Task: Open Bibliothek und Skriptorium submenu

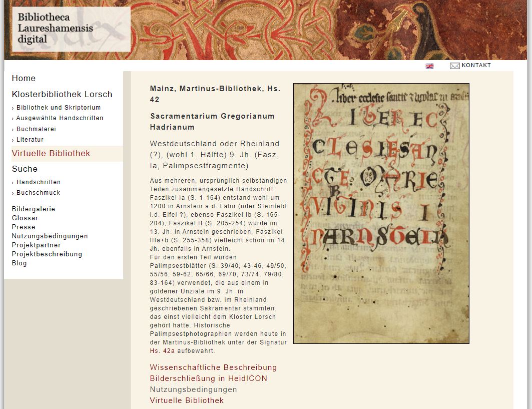Action: pyautogui.click(x=59, y=108)
